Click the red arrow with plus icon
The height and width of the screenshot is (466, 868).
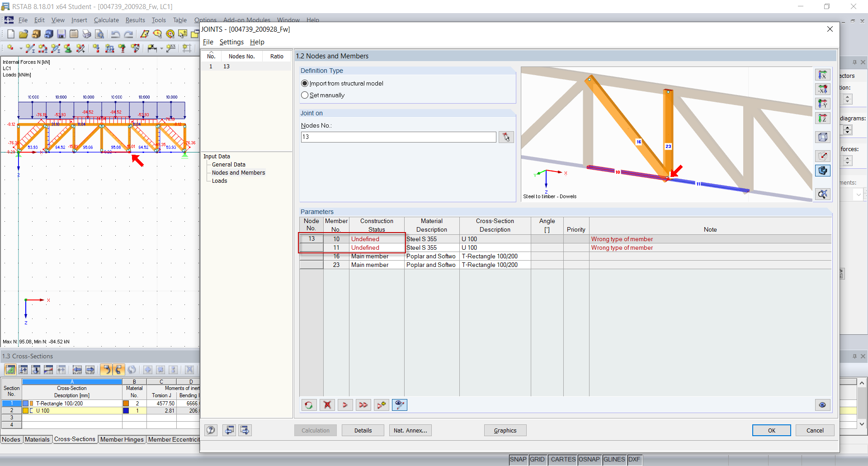[382, 405]
